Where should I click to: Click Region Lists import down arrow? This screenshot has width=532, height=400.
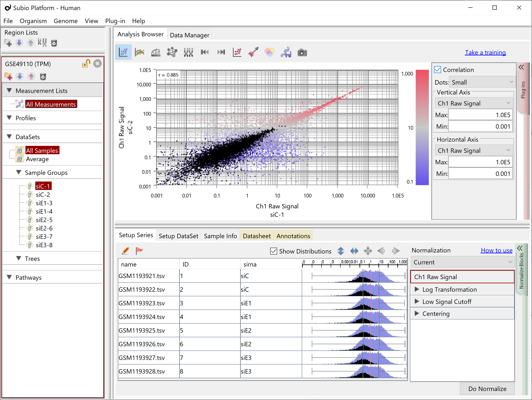pos(19,43)
